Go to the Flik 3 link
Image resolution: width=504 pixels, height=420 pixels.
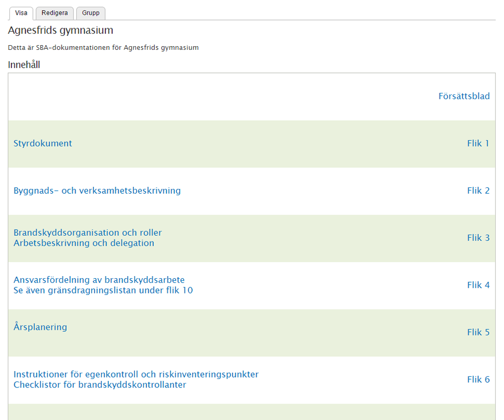click(x=478, y=238)
